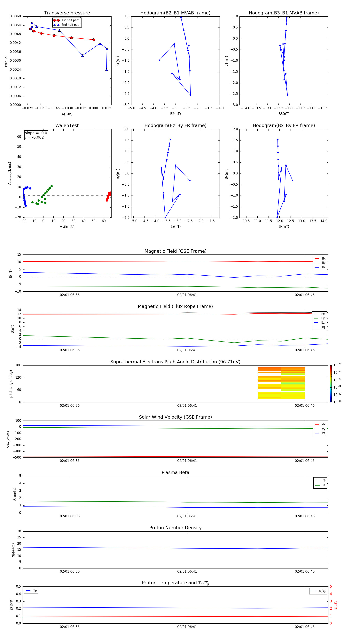351x644 pixels.
Task: Click the 'B3(nT)' x-axis label
Action: click(x=284, y=114)
